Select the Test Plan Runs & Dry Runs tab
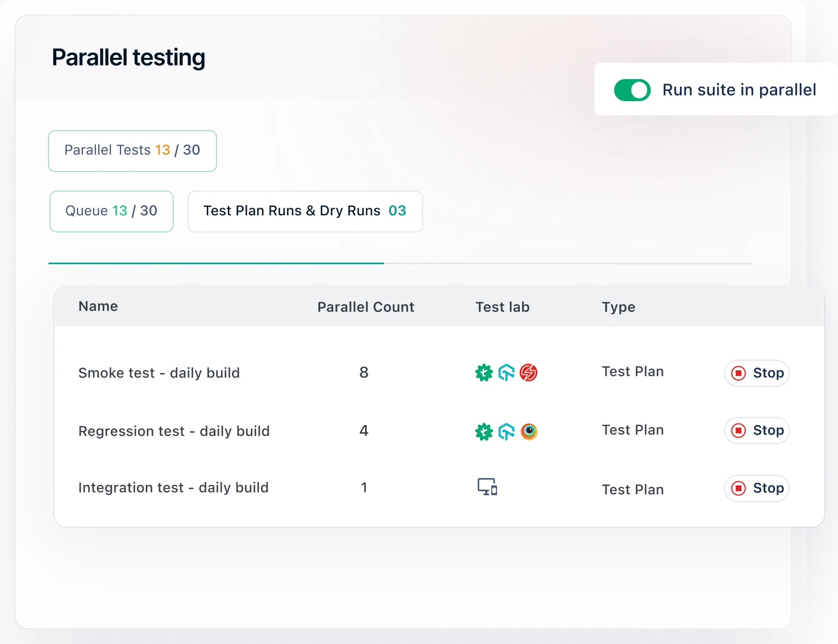 (x=305, y=211)
